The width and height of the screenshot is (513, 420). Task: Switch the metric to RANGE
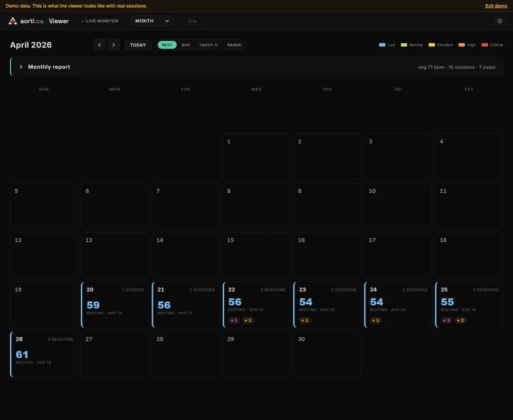click(234, 45)
